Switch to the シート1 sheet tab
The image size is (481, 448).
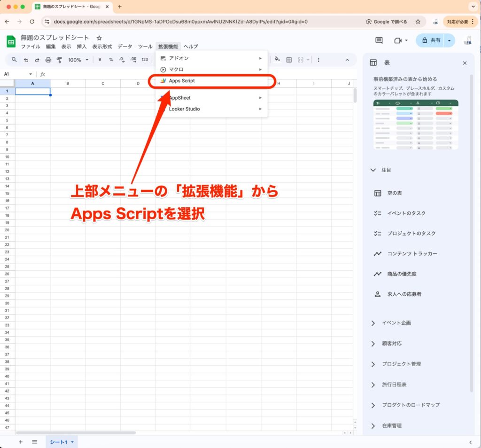(x=59, y=442)
